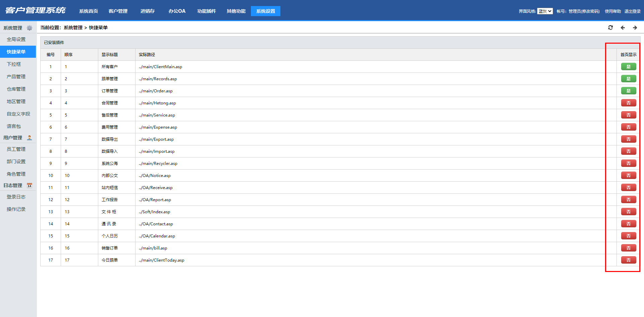Enable homepage display for 售后管理 row
The image size is (644, 317).
[x=629, y=115]
